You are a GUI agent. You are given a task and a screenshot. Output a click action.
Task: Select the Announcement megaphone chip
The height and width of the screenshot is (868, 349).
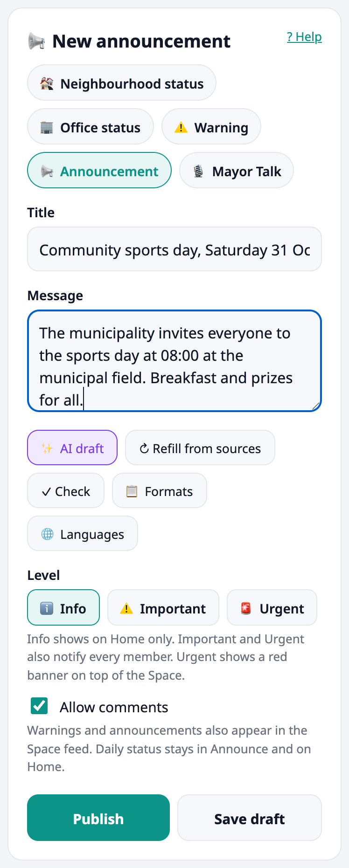click(x=99, y=171)
